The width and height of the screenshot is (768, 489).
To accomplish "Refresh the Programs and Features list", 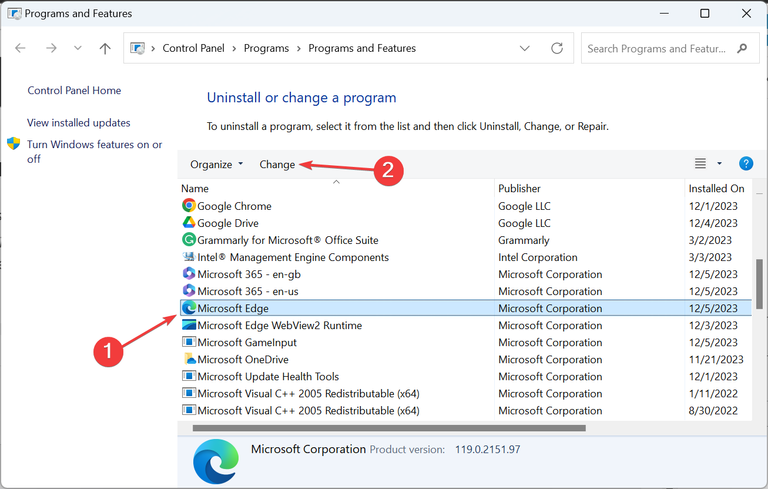I will (x=557, y=48).
